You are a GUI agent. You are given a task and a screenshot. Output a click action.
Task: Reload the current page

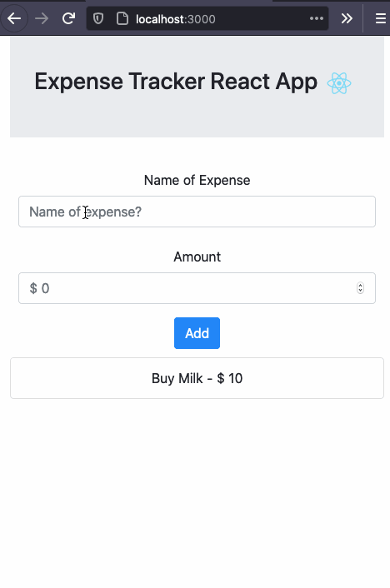tap(68, 18)
